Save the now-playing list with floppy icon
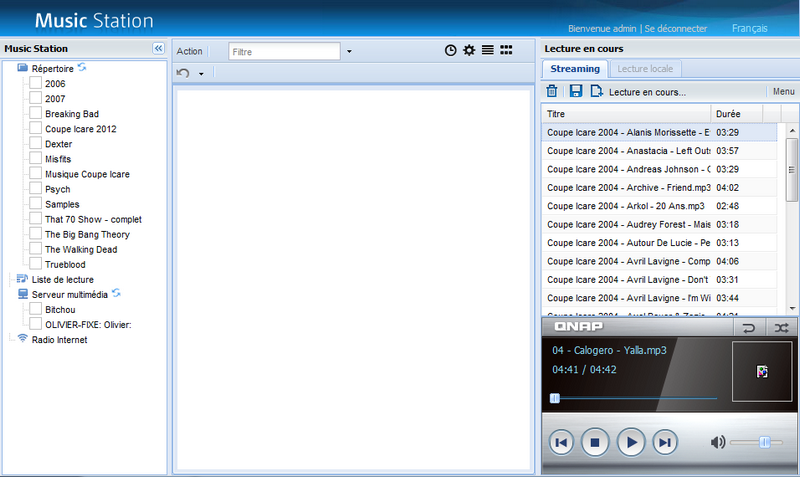Image resolution: width=800 pixels, height=477 pixels. click(x=576, y=91)
